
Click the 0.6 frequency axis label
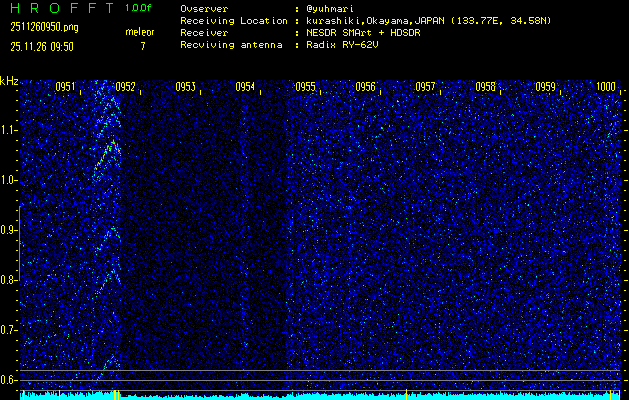(8, 380)
